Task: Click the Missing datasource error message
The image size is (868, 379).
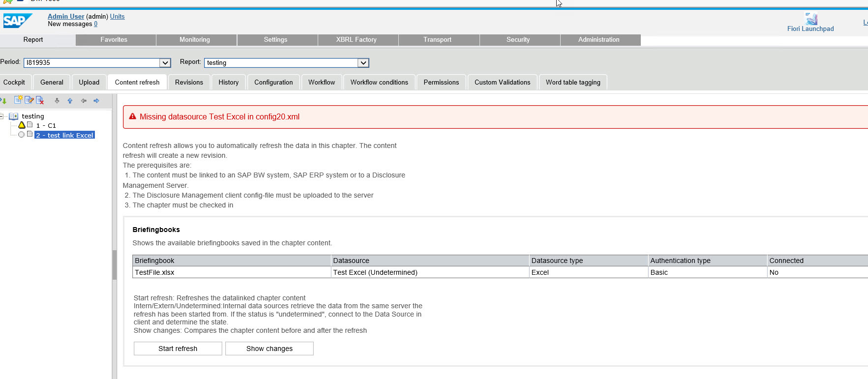Action: click(x=219, y=117)
